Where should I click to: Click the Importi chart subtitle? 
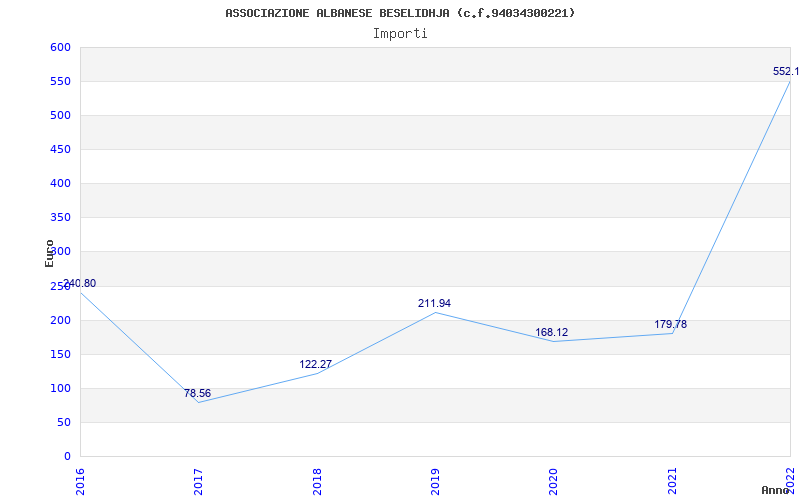pos(400,34)
